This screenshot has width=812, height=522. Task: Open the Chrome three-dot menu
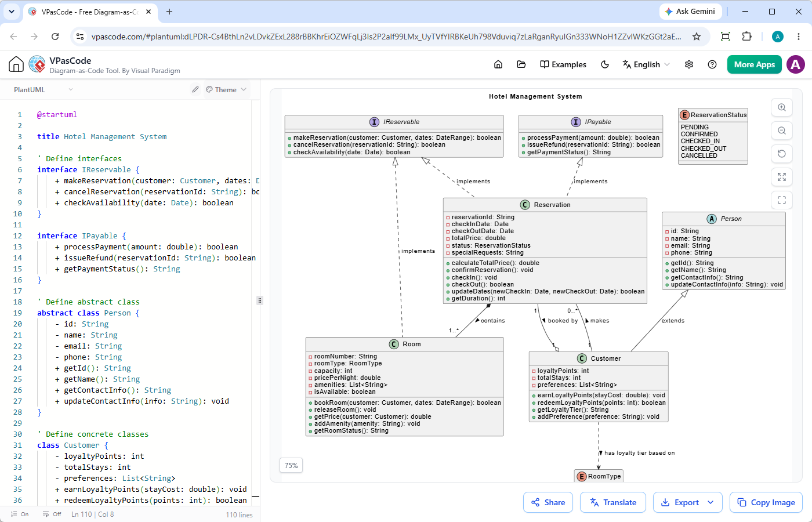[x=799, y=37]
